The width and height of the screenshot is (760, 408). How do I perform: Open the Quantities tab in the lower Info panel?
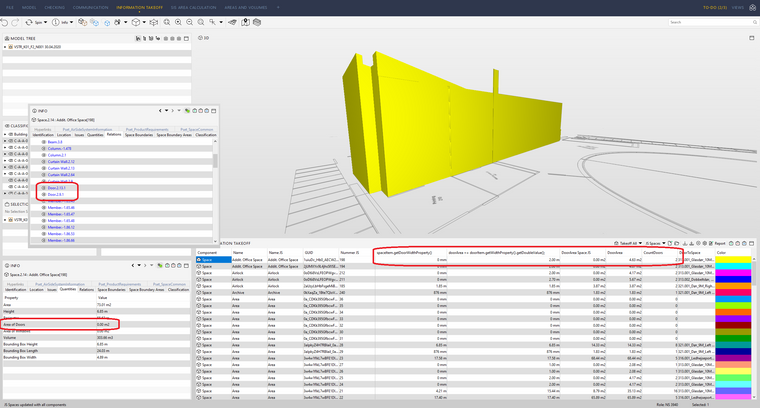pos(68,289)
